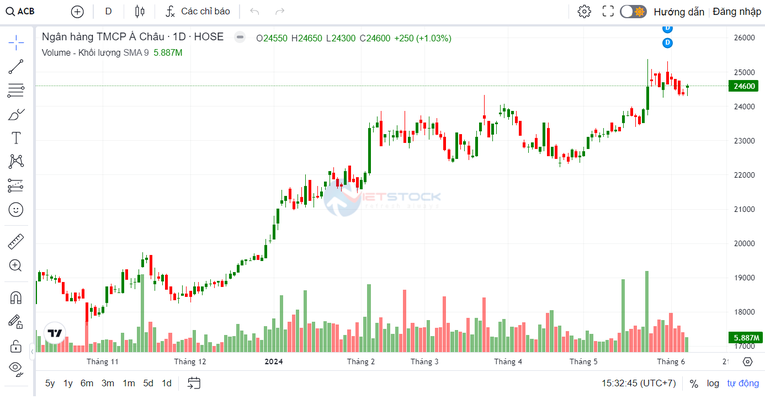Image resolution: width=765 pixels, height=399 pixels.
Task: Add a symbol to compare
Action: [x=77, y=12]
